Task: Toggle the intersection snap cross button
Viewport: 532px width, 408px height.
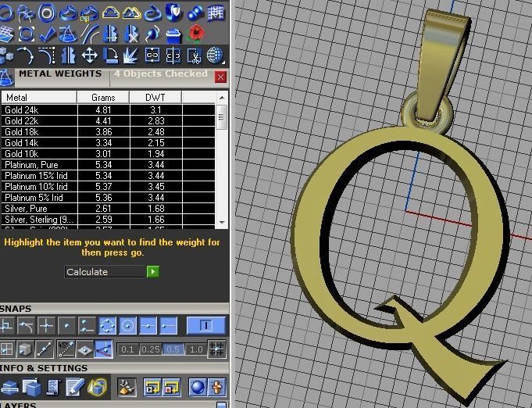Action: pos(46,326)
